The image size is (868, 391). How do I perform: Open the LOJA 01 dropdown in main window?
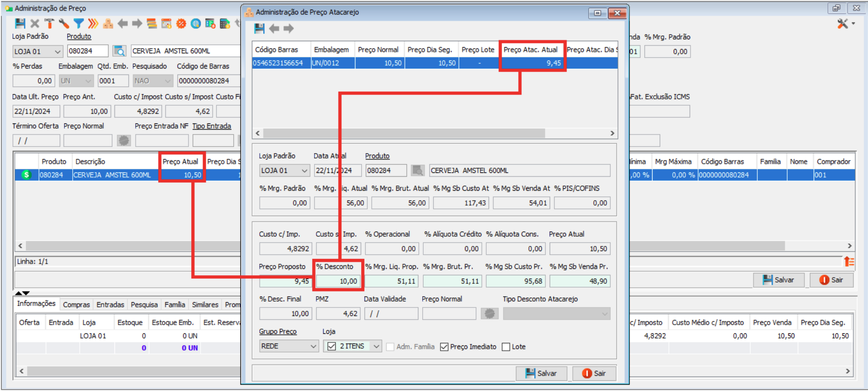tap(58, 51)
